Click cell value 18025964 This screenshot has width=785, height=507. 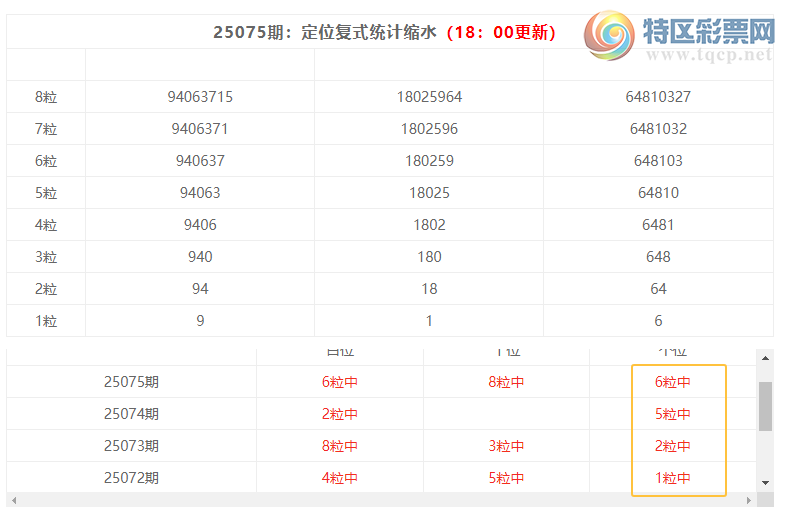(x=430, y=97)
